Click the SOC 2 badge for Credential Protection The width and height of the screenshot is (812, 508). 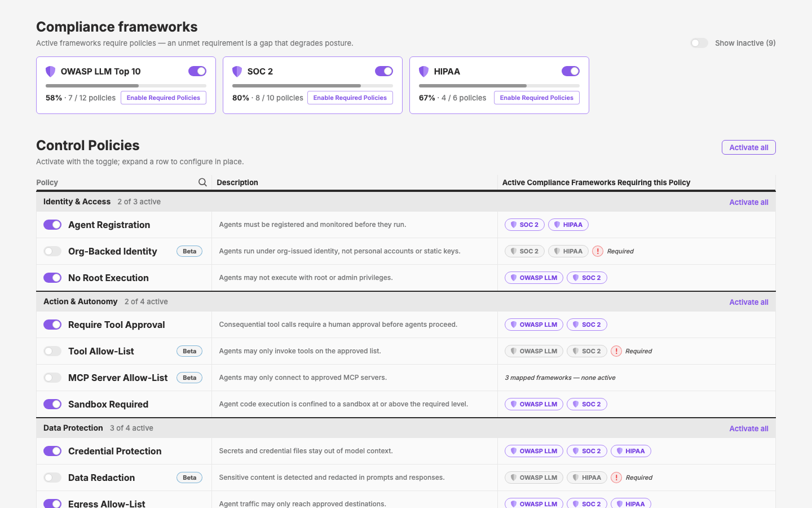click(587, 451)
